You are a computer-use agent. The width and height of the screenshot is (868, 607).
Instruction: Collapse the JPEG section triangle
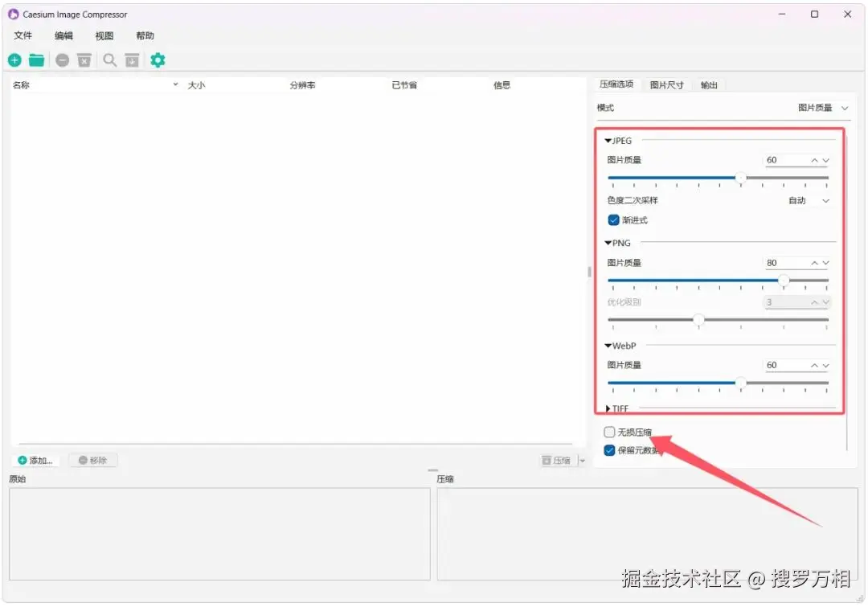(608, 141)
